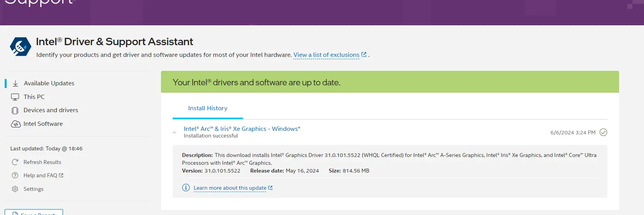Click the Devices and drivers chip icon
Viewport: 644px width, 215px height.
(15, 110)
